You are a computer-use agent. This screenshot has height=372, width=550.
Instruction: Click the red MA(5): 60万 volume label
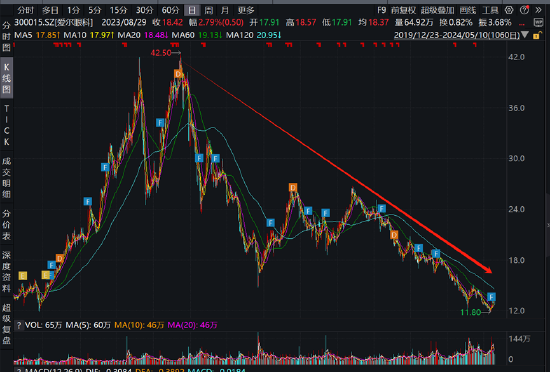pos(88,325)
